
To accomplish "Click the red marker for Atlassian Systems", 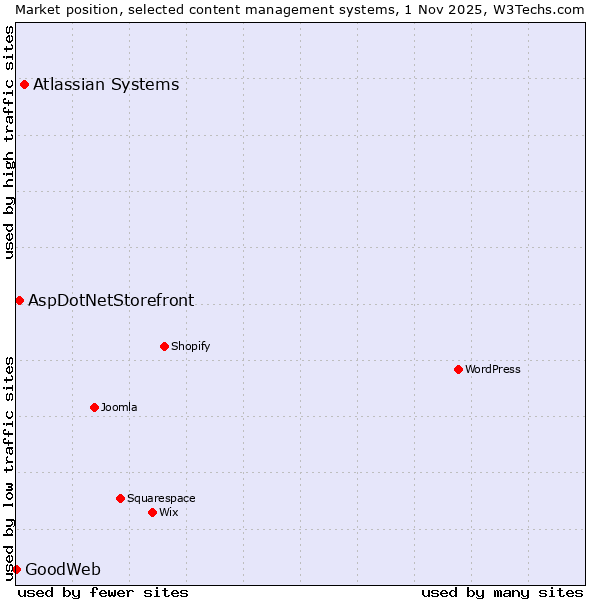I will click(x=24, y=84).
